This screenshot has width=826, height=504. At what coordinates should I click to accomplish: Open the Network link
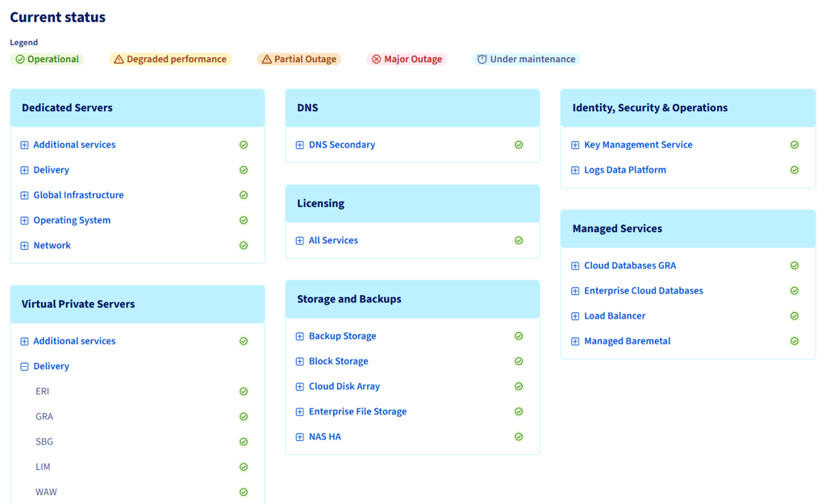pyautogui.click(x=52, y=245)
